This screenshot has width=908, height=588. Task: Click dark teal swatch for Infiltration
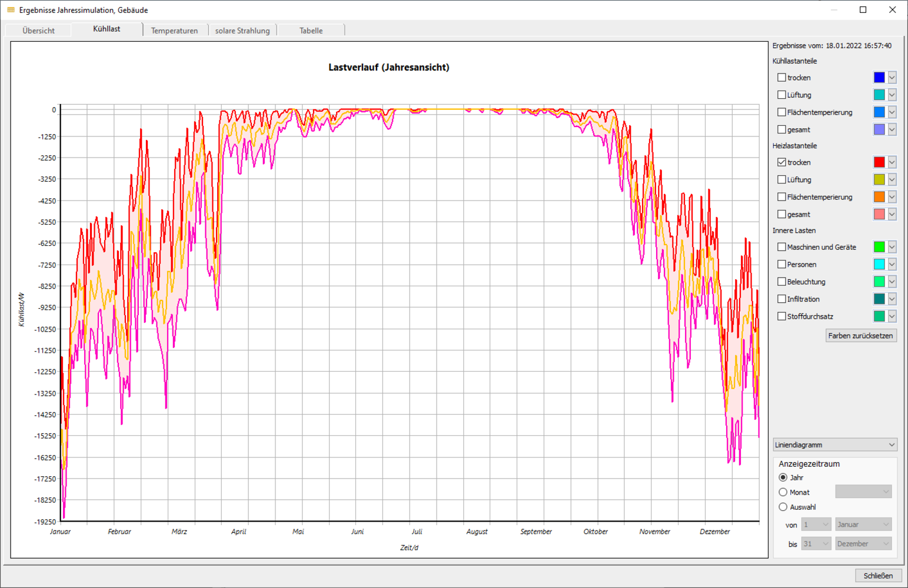point(879,299)
